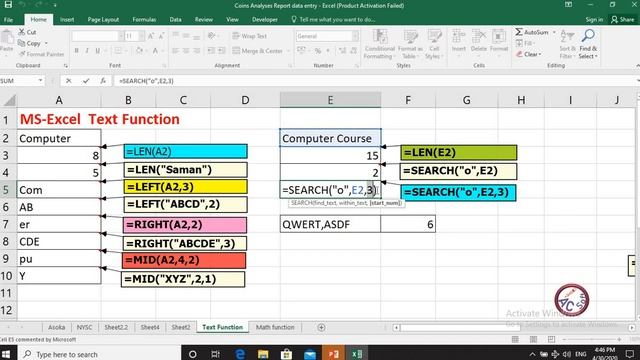Toggle Merge & Center
This screenshot has height=360, width=640.
(x=258, y=51)
